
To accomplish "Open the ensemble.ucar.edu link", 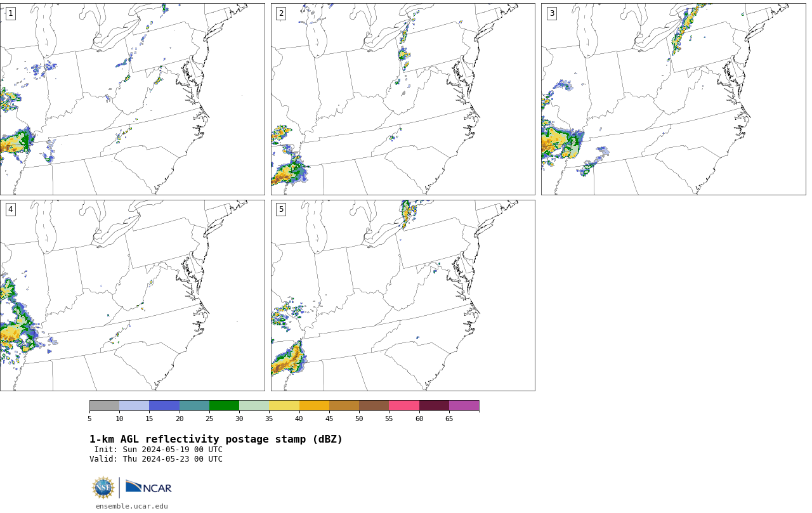I will pos(132,506).
